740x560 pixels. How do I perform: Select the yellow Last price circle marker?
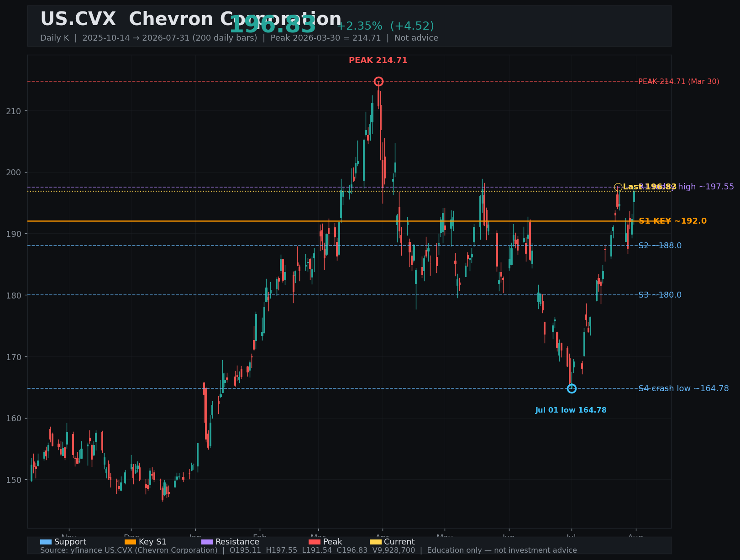[618, 187]
